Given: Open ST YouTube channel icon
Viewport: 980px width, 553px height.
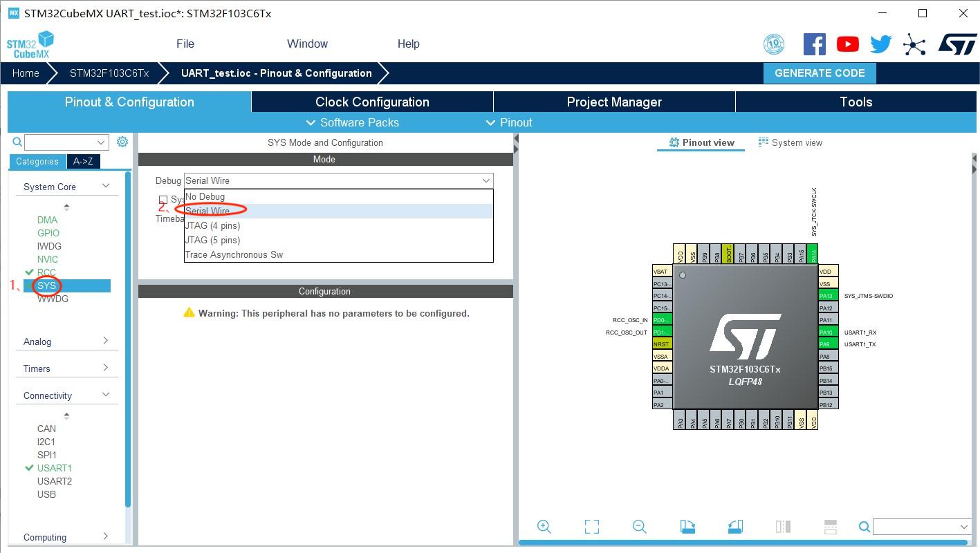Looking at the screenshot, I should click(847, 44).
